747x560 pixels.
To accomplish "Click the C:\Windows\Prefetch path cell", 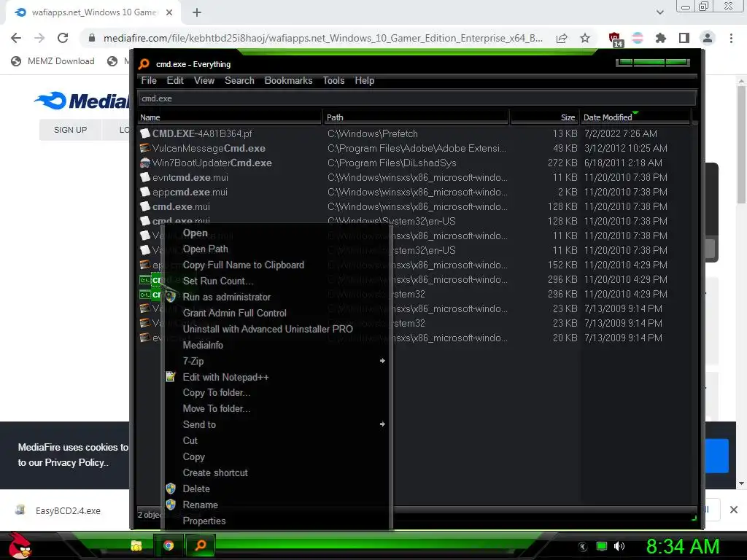I will tap(373, 134).
